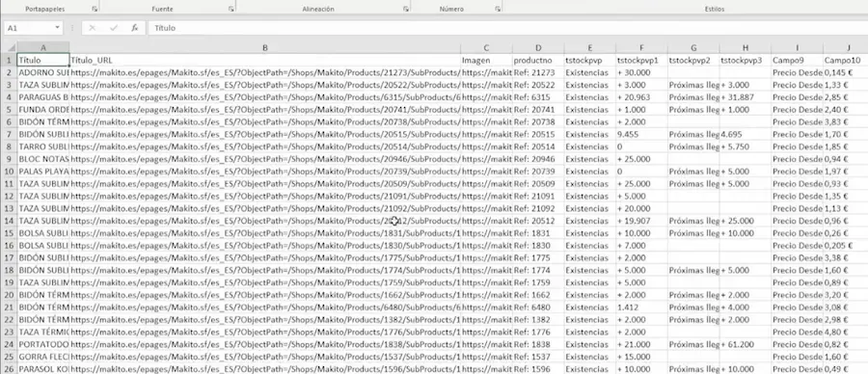Image resolution: width=868 pixels, height=374 pixels.
Task: Select the price cell '0,205 €'
Action: [x=845, y=245]
